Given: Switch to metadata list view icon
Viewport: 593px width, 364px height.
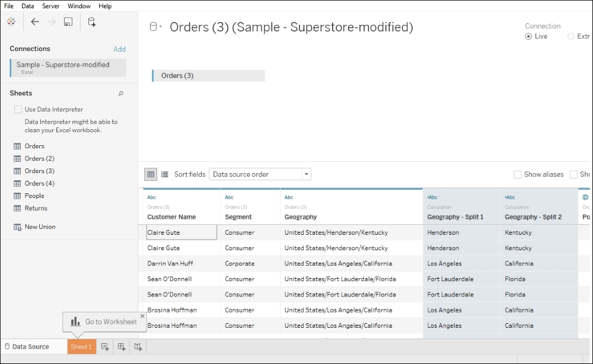Looking at the screenshot, I should tap(165, 174).
